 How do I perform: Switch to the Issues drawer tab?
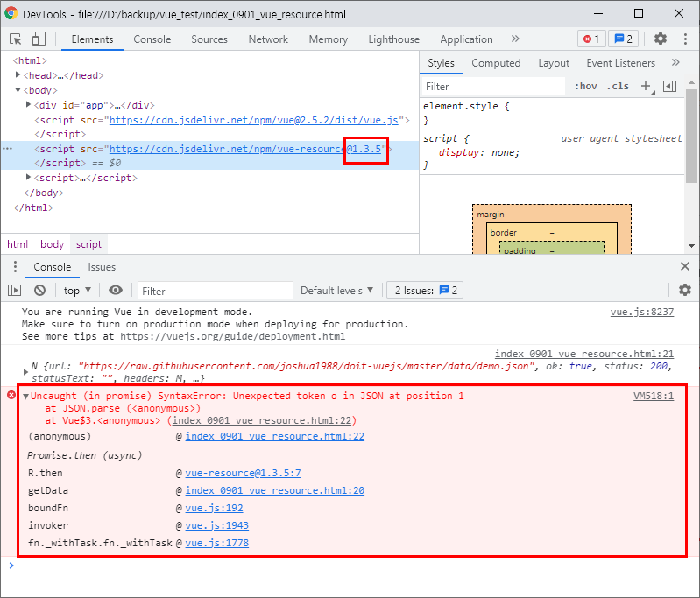(102, 267)
